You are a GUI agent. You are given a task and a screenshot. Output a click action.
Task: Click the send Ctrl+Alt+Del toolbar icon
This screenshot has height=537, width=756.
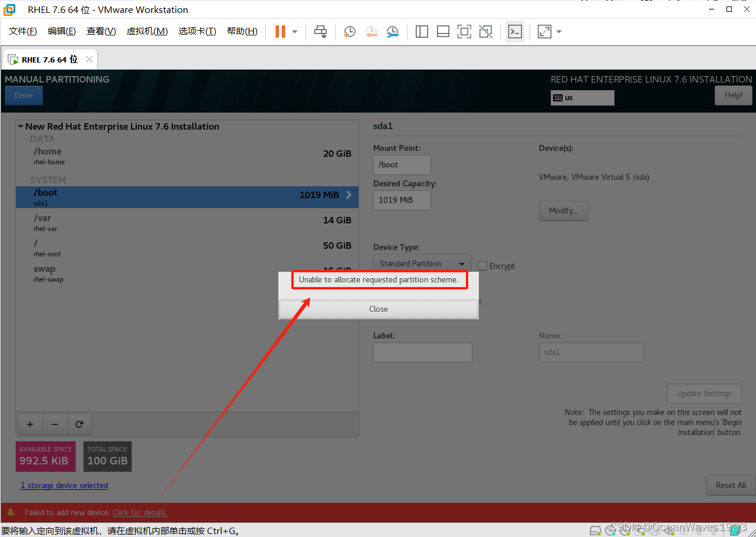pos(320,31)
